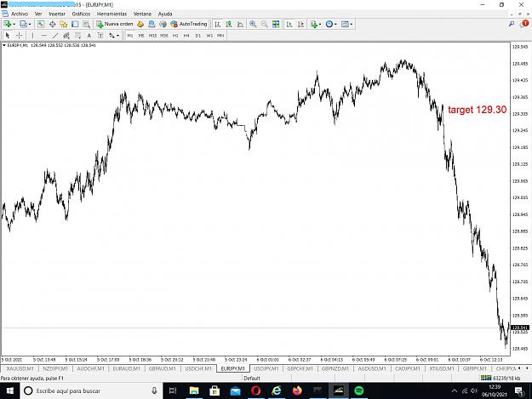Click the Windows search box

click(x=92, y=390)
